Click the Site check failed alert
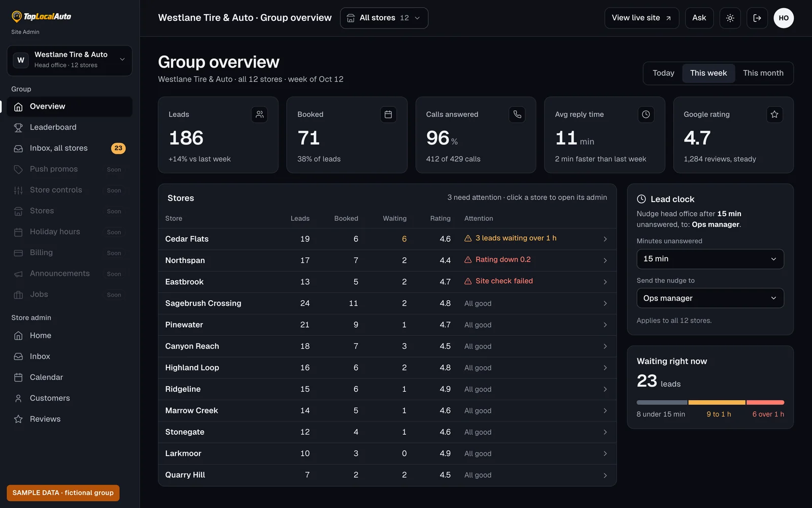 pos(498,281)
